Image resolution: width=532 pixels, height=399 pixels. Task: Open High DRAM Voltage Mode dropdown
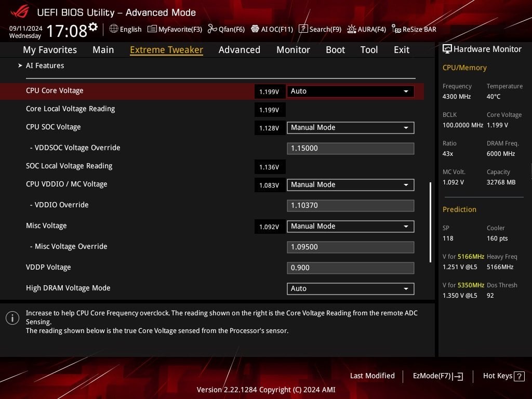pos(351,289)
